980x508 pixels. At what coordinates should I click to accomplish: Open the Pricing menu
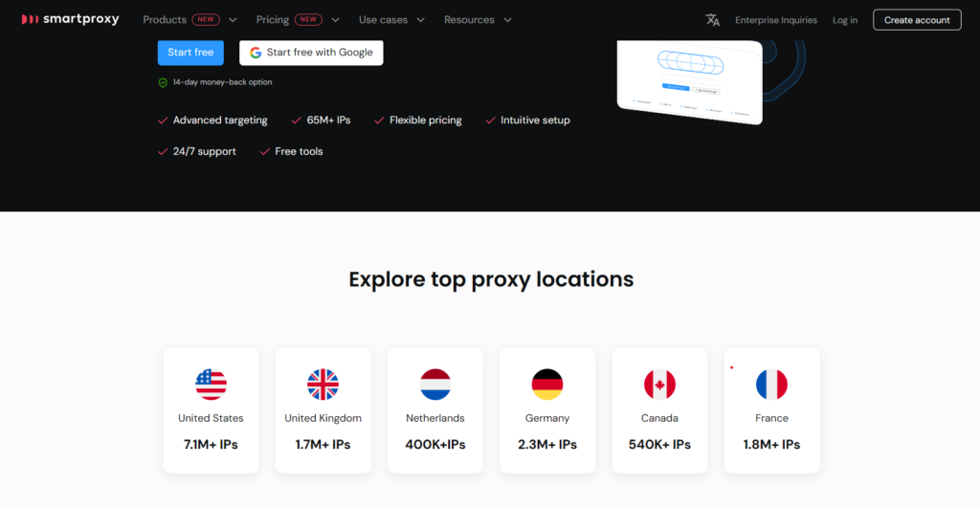pos(273,20)
